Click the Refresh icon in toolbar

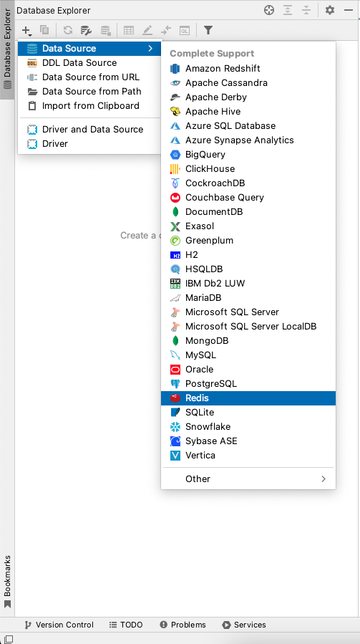coord(68,30)
